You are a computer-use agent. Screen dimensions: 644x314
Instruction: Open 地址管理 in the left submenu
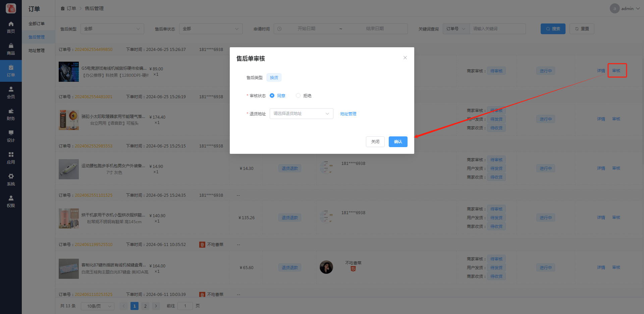37,51
